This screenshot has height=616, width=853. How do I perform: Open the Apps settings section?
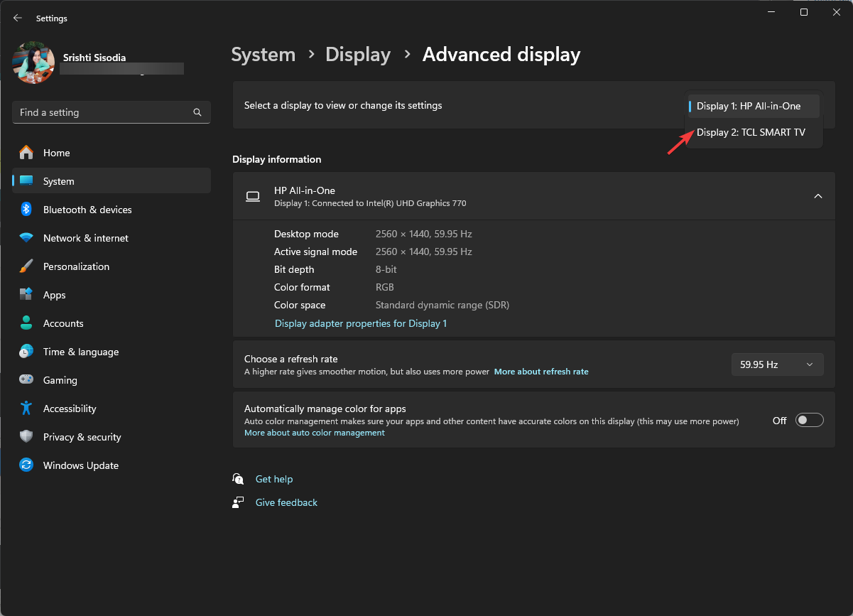(x=54, y=295)
